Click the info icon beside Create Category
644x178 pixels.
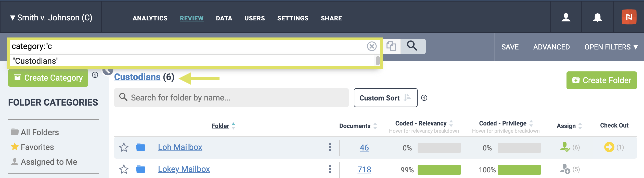click(x=95, y=75)
